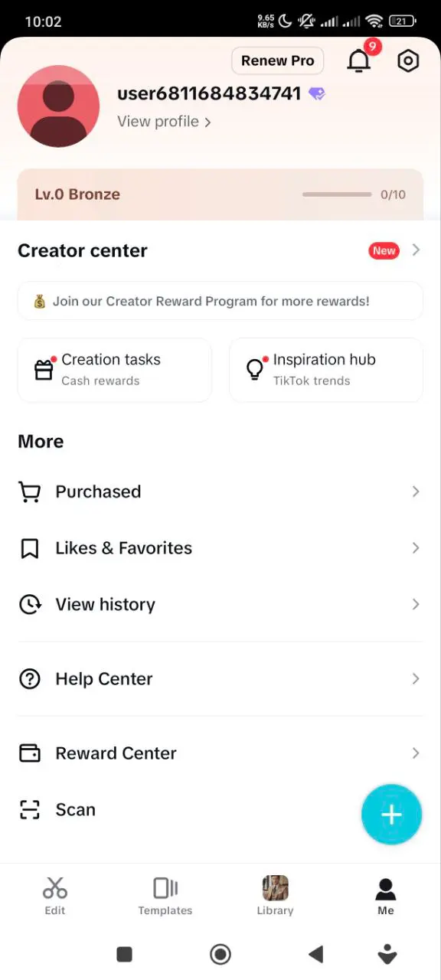Open the Library tab thumbnail

(276, 888)
